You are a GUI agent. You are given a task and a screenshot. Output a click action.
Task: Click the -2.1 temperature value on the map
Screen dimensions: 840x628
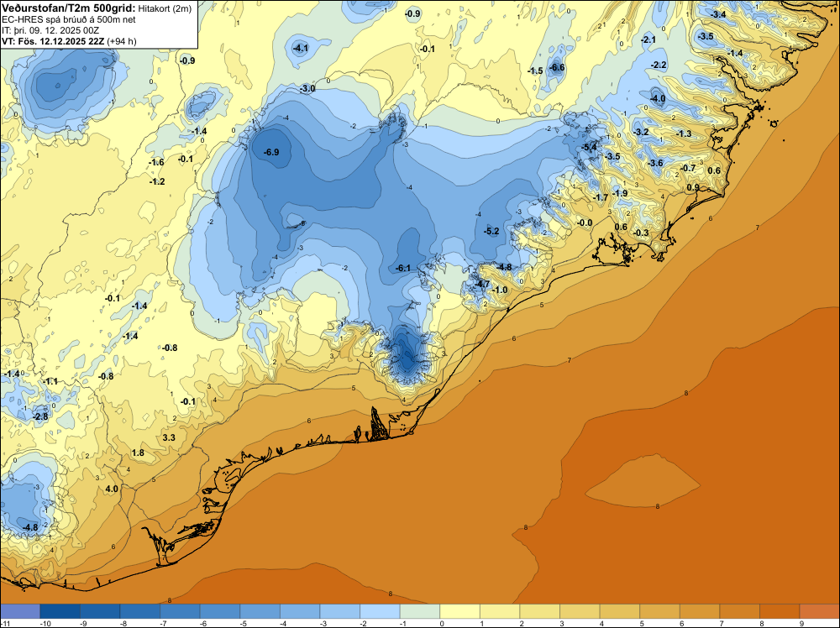pyautogui.click(x=648, y=39)
